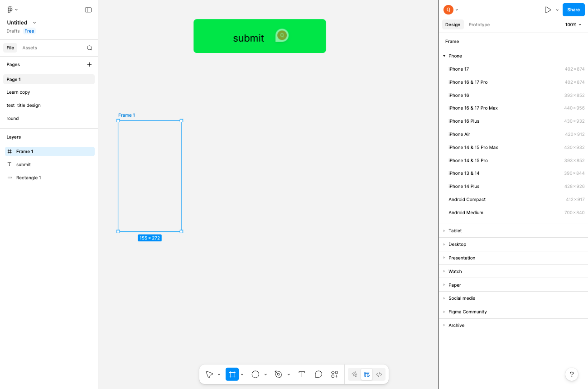Expand the Social media presets section
This screenshot has width=588, height=389.
444,298
